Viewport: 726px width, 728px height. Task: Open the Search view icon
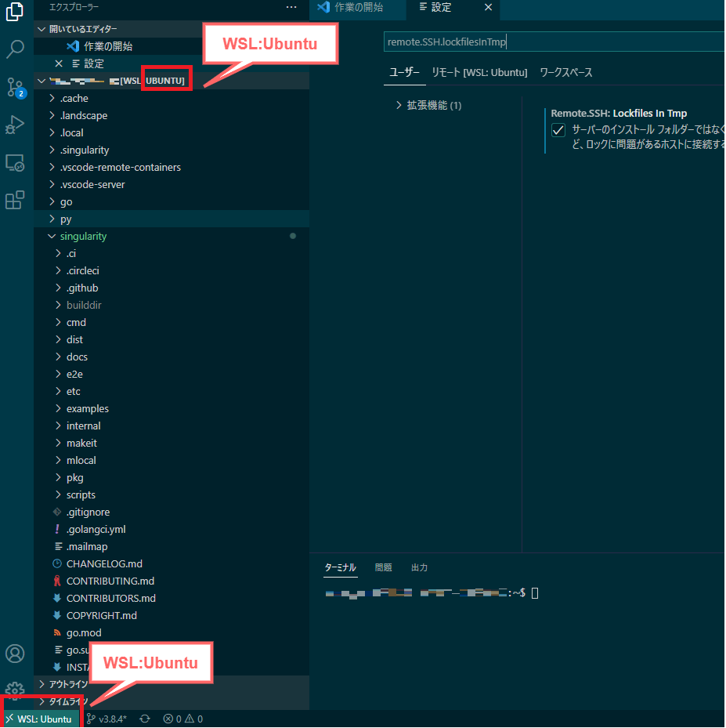point(15,49)
